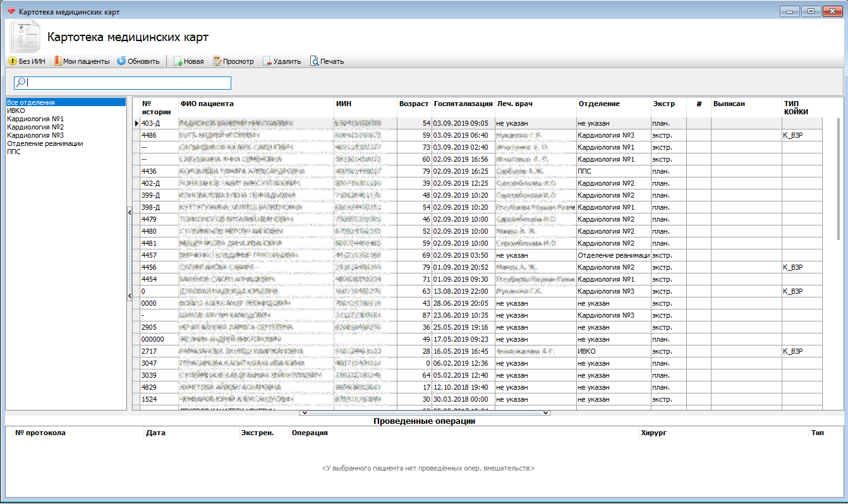Screen dimensions: 848x504
Task: Focus the patient search field
Action: pos(123,83)
